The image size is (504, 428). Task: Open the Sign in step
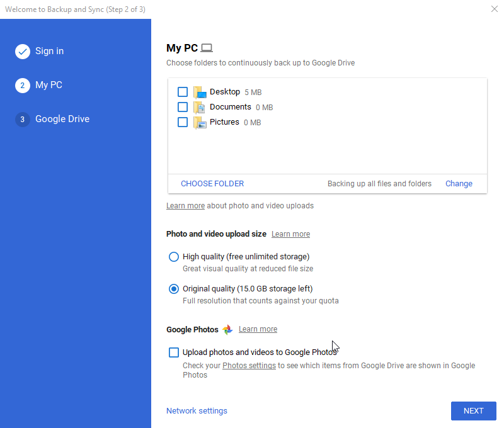point(50,51)
